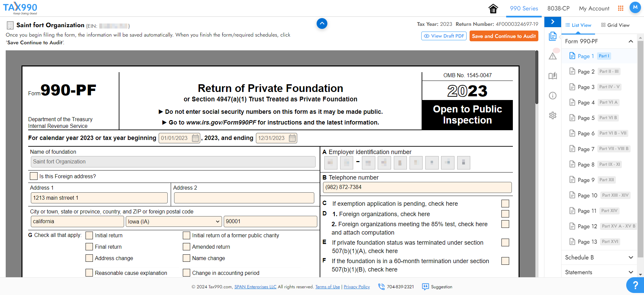The width and height of the screenshot is (644, 295).
Task: Tick the Amended return checkbox
Action: tap(186, 247)
